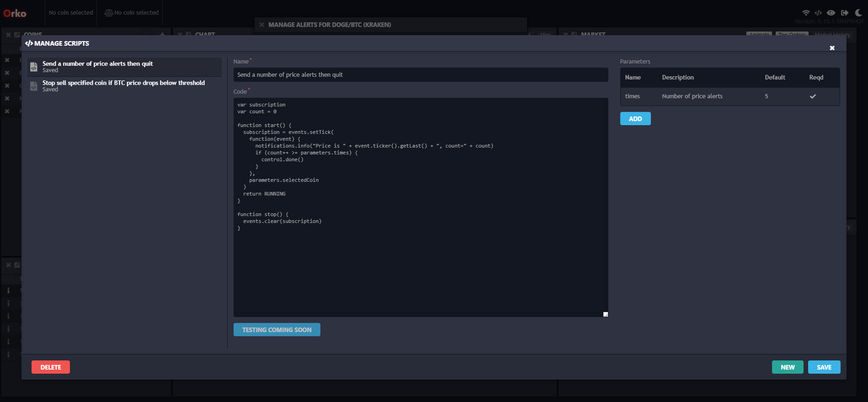SAVE the current script
Screen dimensions: 868x402
(824, 367)
